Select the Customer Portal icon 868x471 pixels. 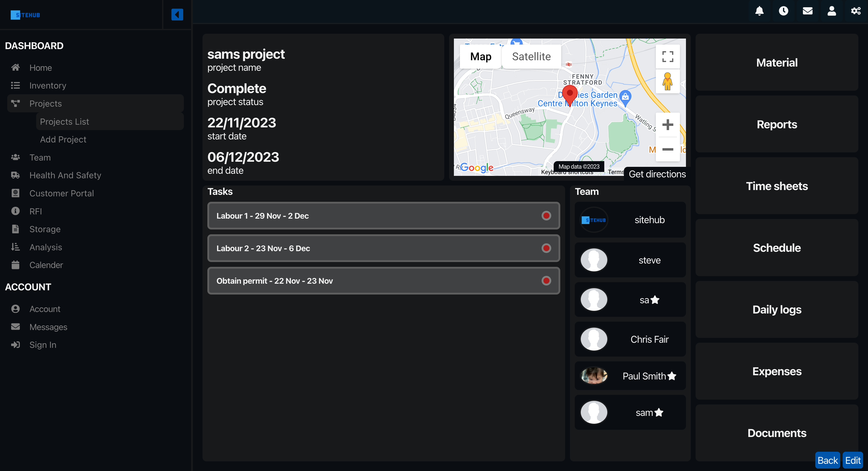point(15,192)
